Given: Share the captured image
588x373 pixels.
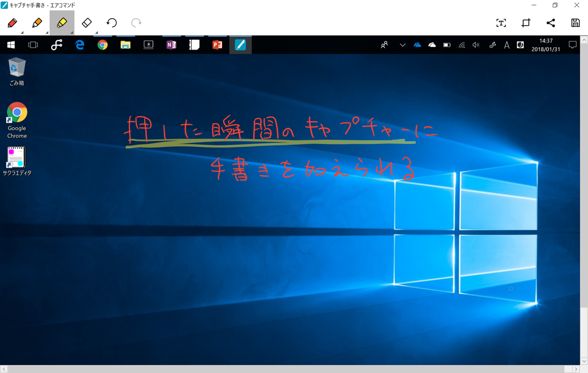Looking at the screenshot, I should tap(551, 23).
